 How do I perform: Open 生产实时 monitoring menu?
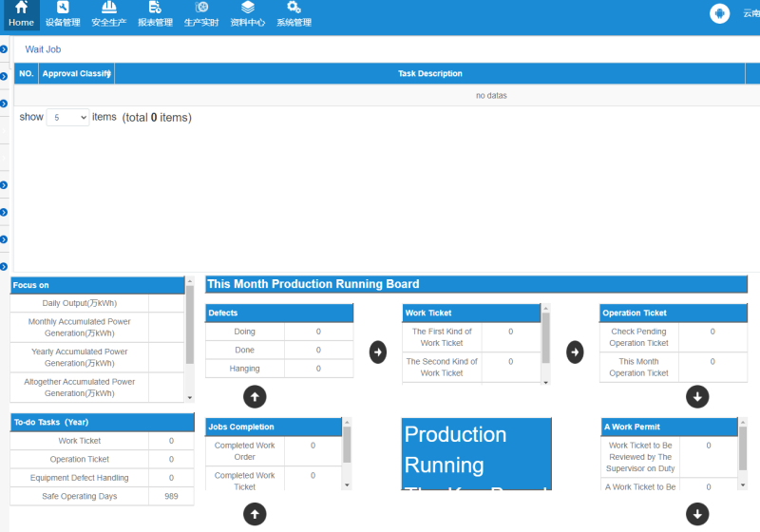[201, 14]
